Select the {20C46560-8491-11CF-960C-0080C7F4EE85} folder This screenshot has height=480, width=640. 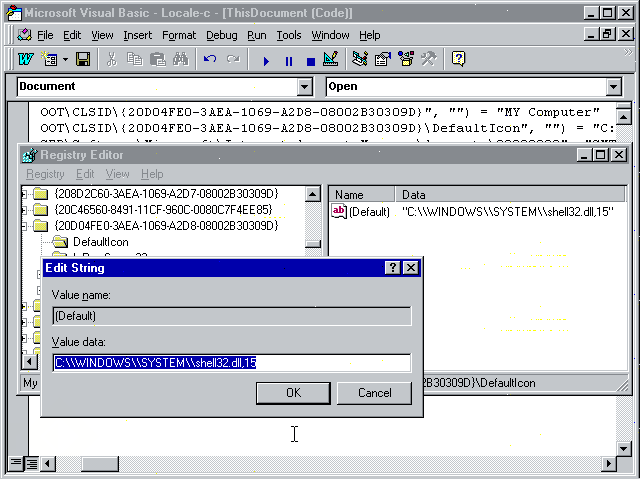(x=40, y=210)
